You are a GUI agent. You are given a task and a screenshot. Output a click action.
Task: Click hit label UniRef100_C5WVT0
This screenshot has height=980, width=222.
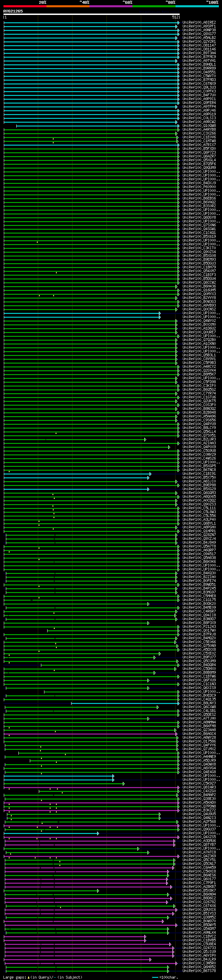point(199,76)
